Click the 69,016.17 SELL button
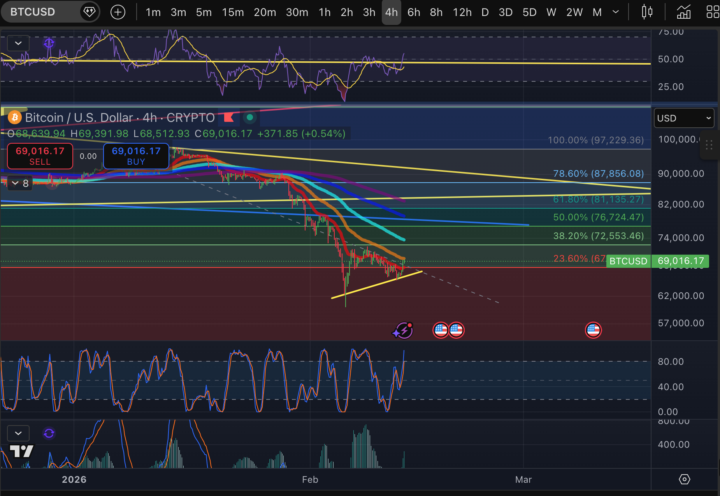The image size is (720, 496). click(x=40, y=156)
